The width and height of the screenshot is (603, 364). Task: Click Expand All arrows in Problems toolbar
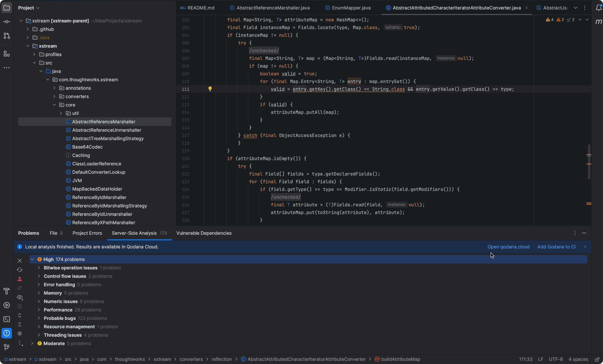tap(19, 315)
